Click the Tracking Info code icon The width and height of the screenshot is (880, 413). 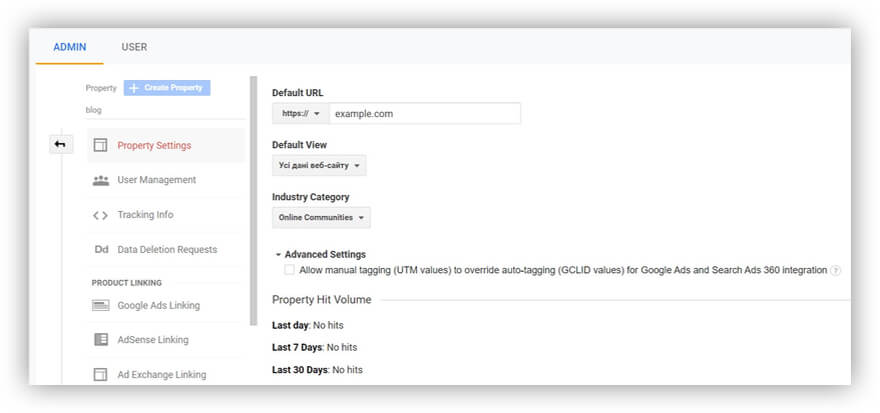[x=100, y=215]
